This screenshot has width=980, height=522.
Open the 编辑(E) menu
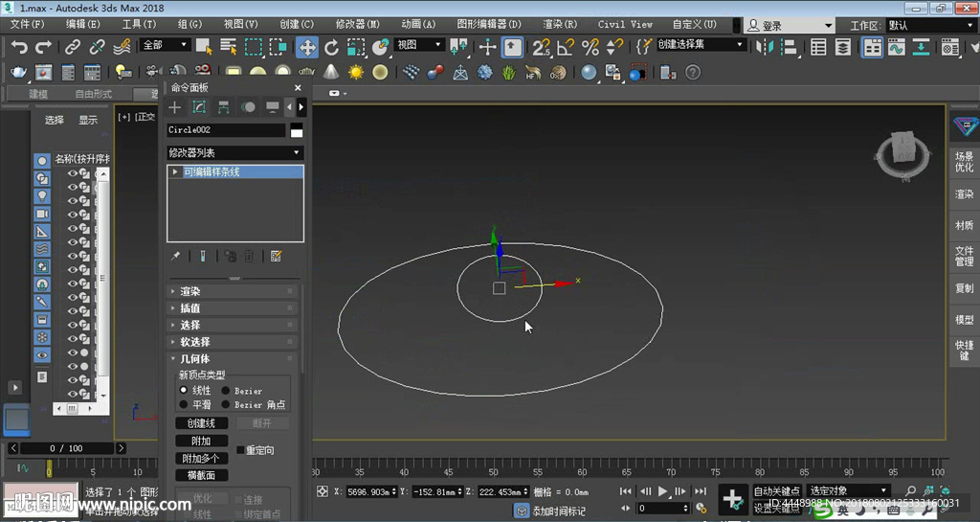(x=83, y=24)
